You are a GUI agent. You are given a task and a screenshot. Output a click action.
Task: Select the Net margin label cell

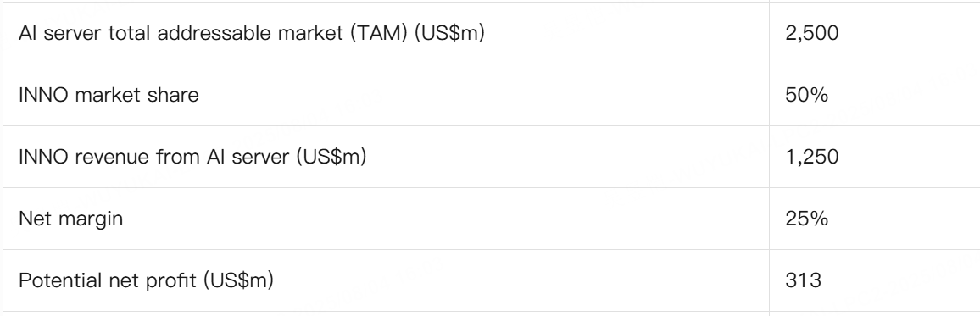coord(386,219)
